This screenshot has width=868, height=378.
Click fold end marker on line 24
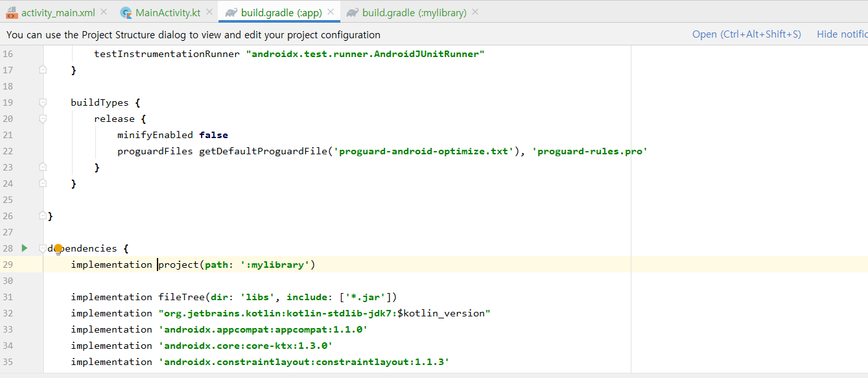click(43, 183)
